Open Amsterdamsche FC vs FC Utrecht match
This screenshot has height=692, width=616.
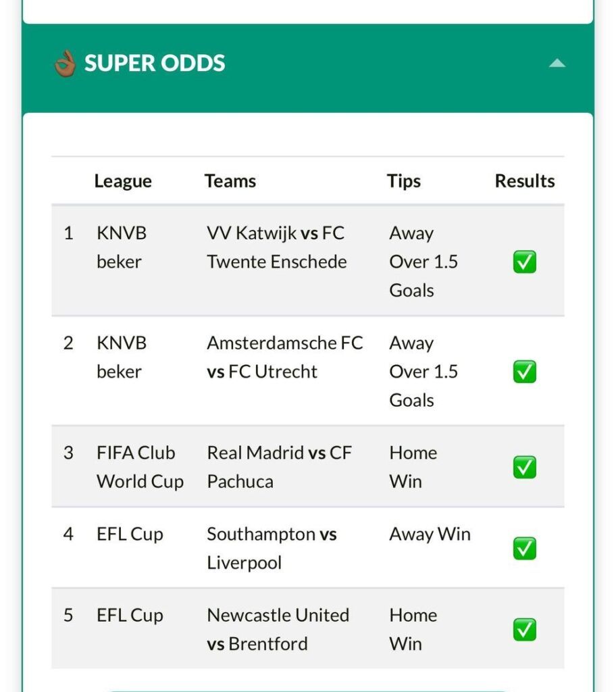point(284,357)
